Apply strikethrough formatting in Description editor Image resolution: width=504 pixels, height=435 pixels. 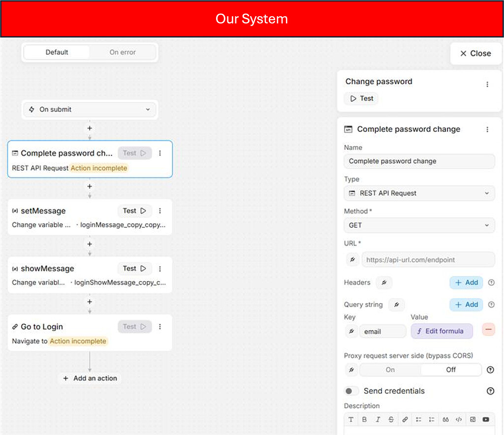coord(390,419)
